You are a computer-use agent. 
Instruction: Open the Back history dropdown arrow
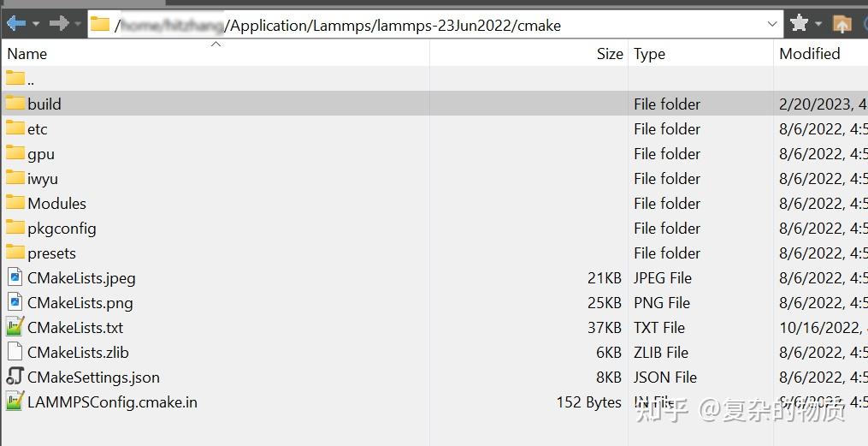coord(35,24)
